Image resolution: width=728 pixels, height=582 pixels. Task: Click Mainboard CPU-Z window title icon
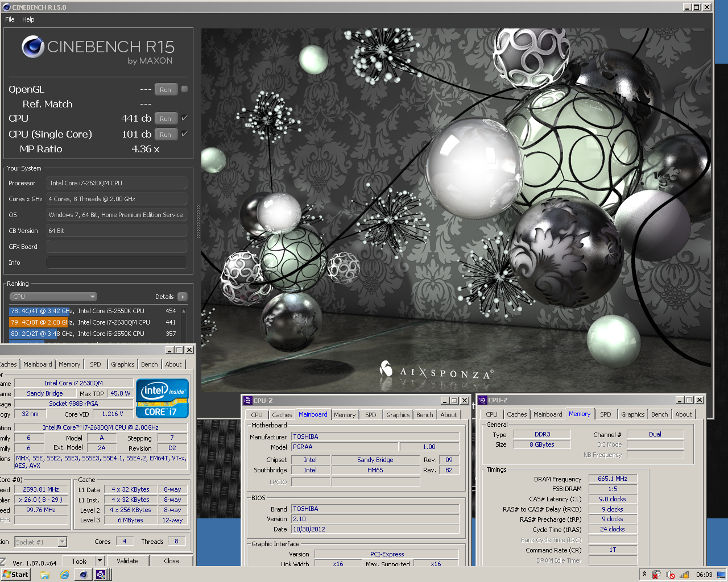[248, 401]
